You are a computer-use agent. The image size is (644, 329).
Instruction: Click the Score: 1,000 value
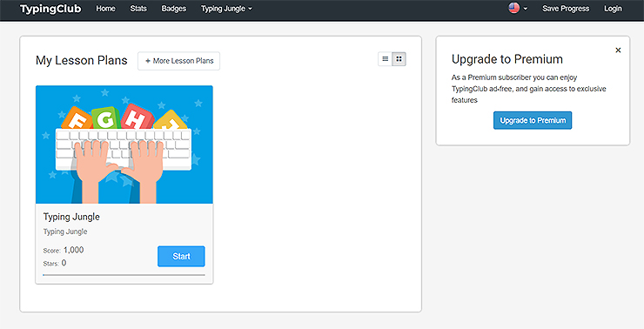pos(73,250)
